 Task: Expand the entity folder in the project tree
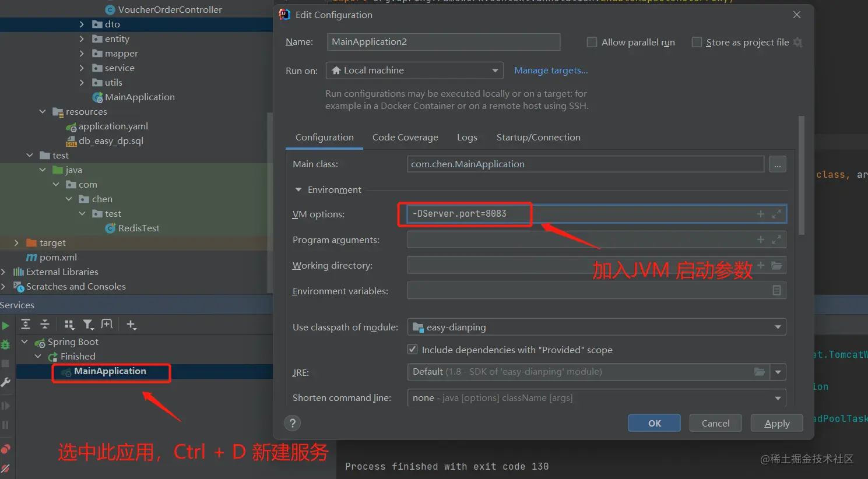(x=82, y=39)
